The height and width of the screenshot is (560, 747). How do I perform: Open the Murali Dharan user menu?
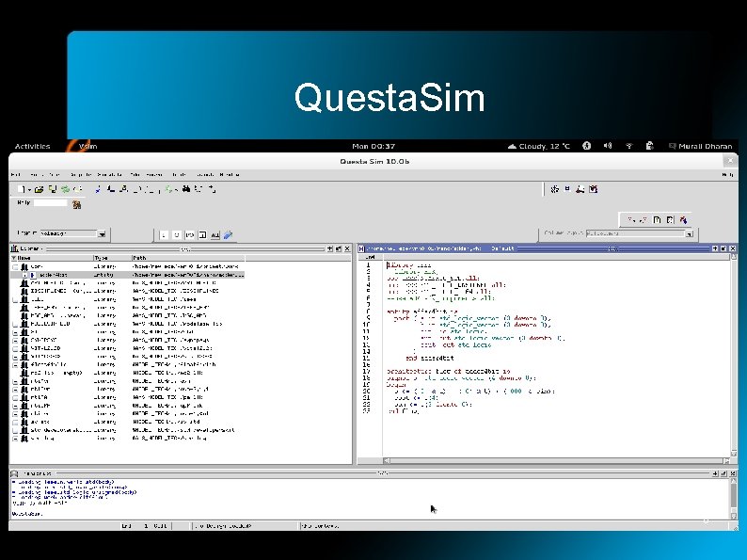[700, 146]
